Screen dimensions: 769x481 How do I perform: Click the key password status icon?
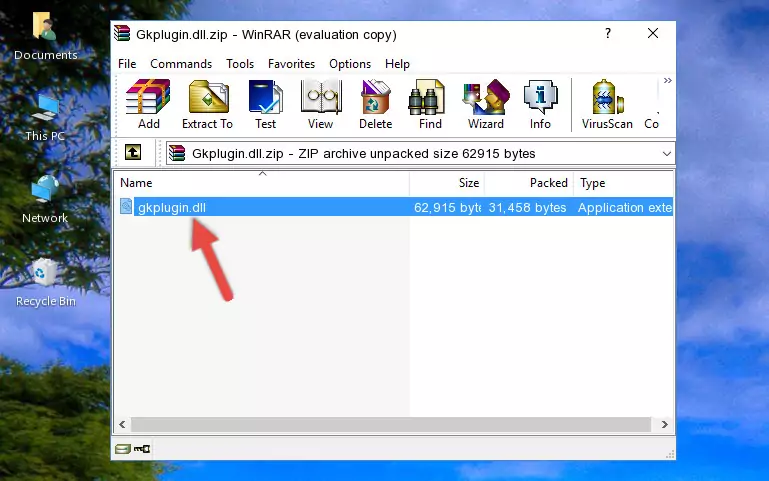pos(142,449)
